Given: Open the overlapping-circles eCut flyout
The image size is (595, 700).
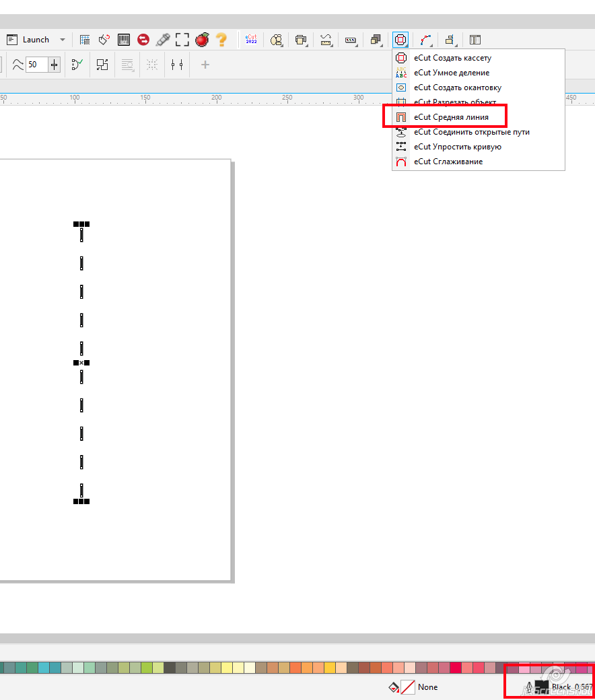Looking at the screenshot, I should tap(277, 40).
